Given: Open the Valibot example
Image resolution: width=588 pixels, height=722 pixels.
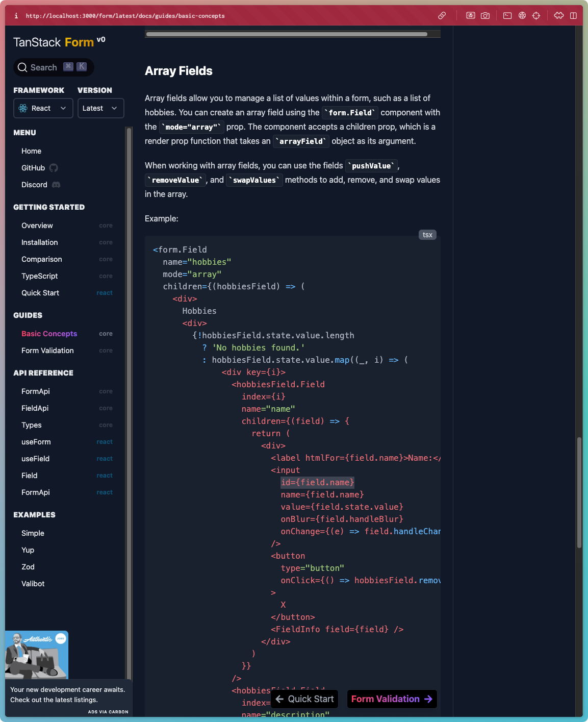Looking at the screenshot, I should coord(33,584).
